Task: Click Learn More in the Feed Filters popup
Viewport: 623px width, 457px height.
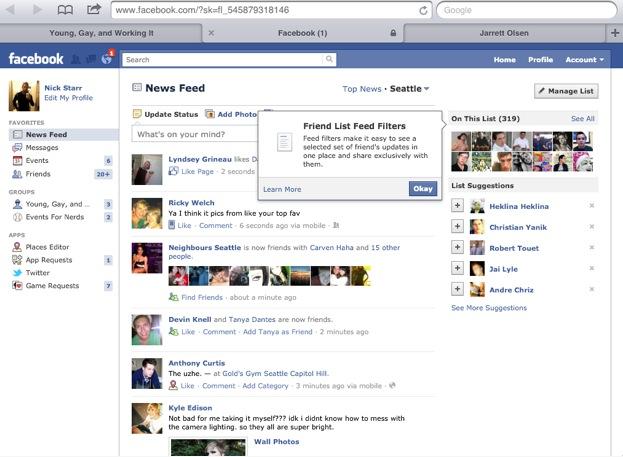Action: [282, 190]
